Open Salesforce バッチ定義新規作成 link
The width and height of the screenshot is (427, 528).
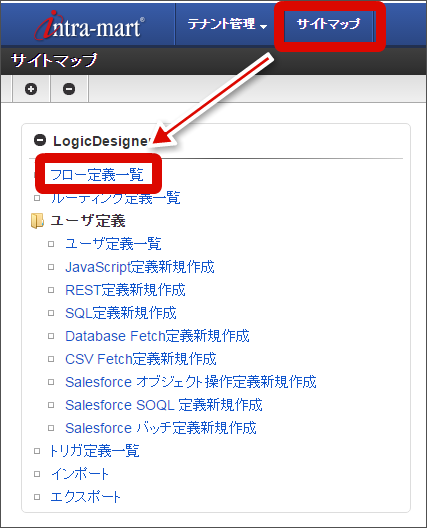tap(161, 428)
